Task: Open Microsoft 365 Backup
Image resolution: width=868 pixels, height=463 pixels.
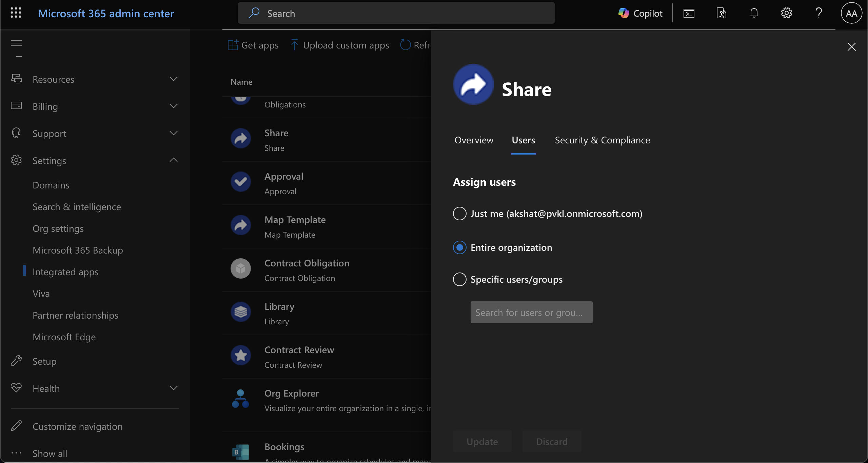Action: pyautogui.click(x=78, y=250)
